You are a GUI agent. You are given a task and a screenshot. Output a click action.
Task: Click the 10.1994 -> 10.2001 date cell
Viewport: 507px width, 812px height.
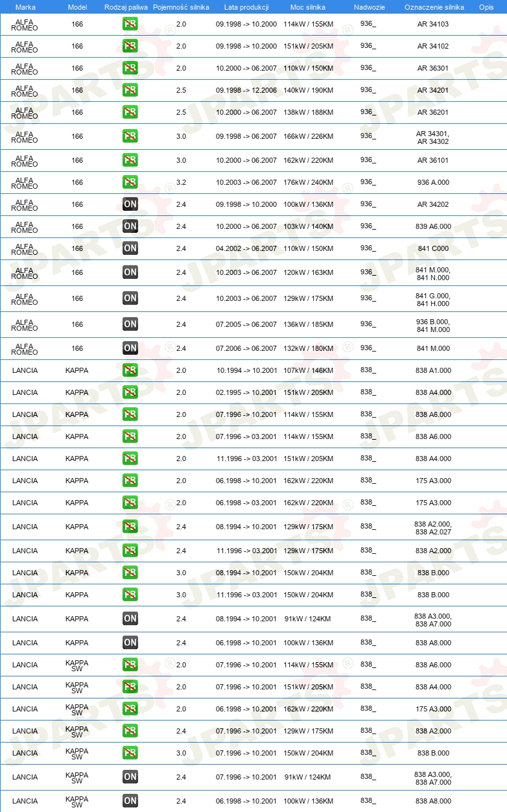246,371
